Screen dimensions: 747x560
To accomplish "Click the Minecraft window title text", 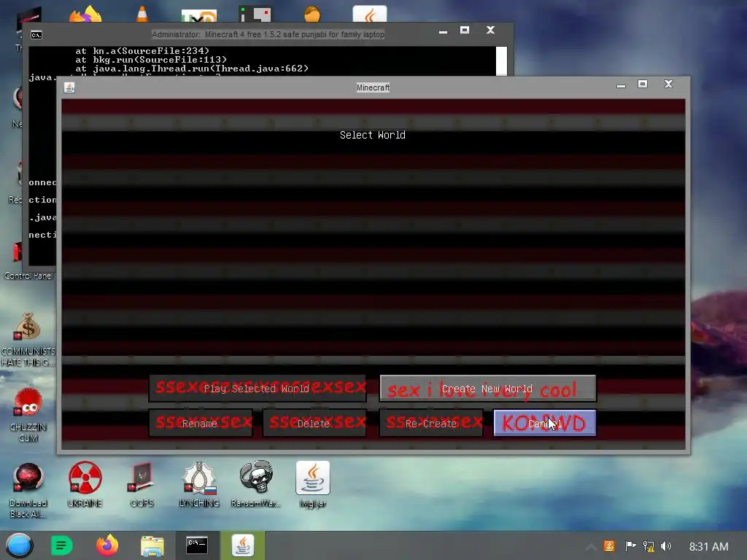I will coord(373,87).
